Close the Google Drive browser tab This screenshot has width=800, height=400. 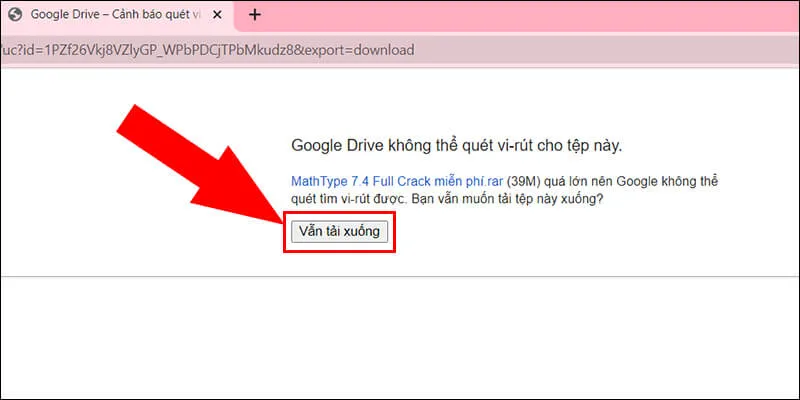click(x=217, y=15)
